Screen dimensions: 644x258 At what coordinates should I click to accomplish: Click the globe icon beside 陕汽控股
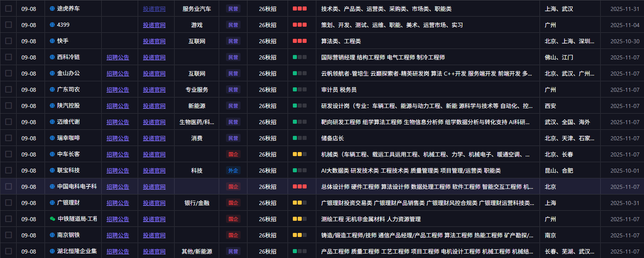pyautogui.click(x=52, y=106)
